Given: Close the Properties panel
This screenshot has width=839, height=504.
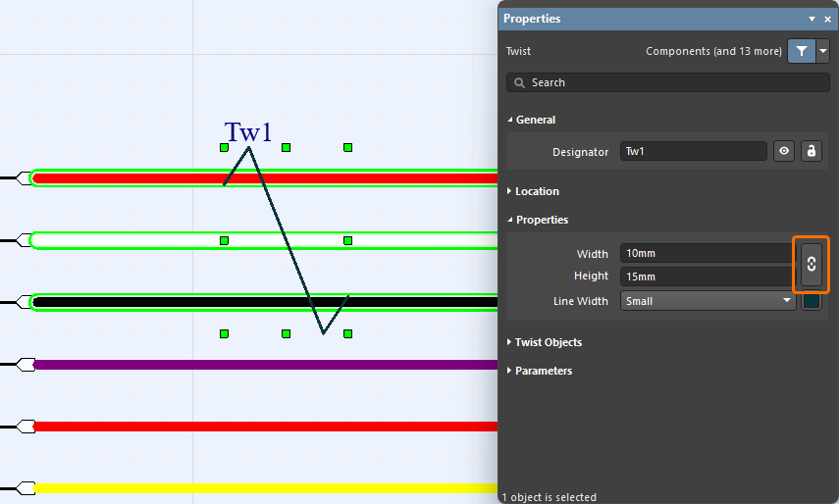Looking at the screenshot, I should pos(828,19).
